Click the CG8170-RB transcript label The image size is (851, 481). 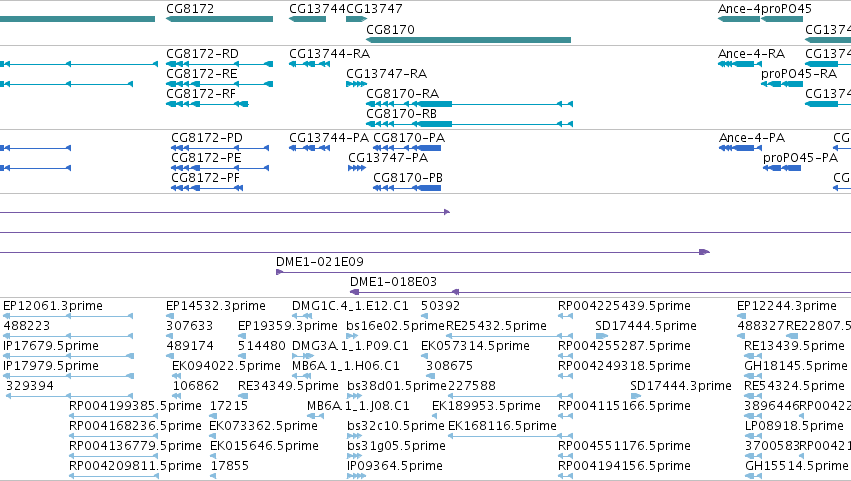(x=402, y=114)
